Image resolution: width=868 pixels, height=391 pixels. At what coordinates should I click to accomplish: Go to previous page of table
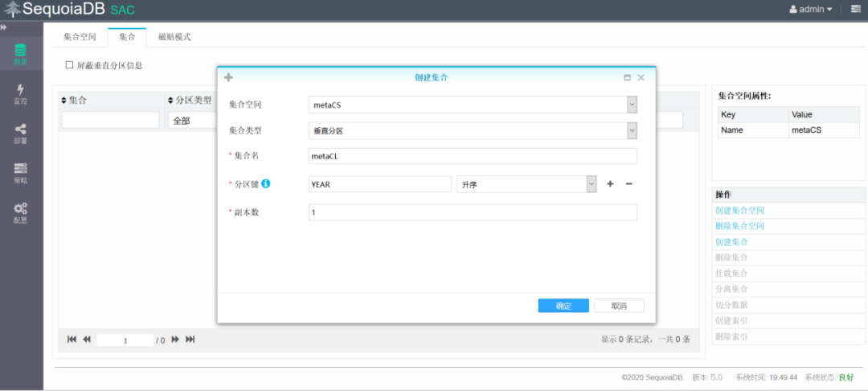[x=87, y=340]
